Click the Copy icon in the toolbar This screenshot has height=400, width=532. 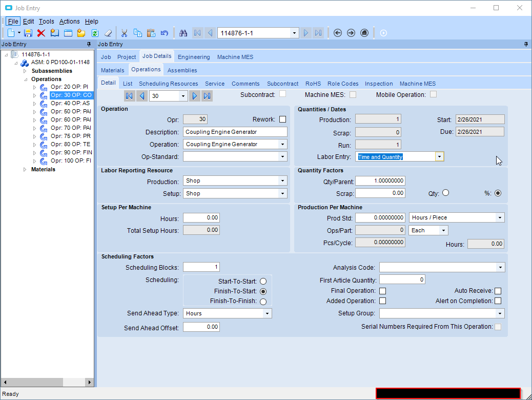point(138,33)
